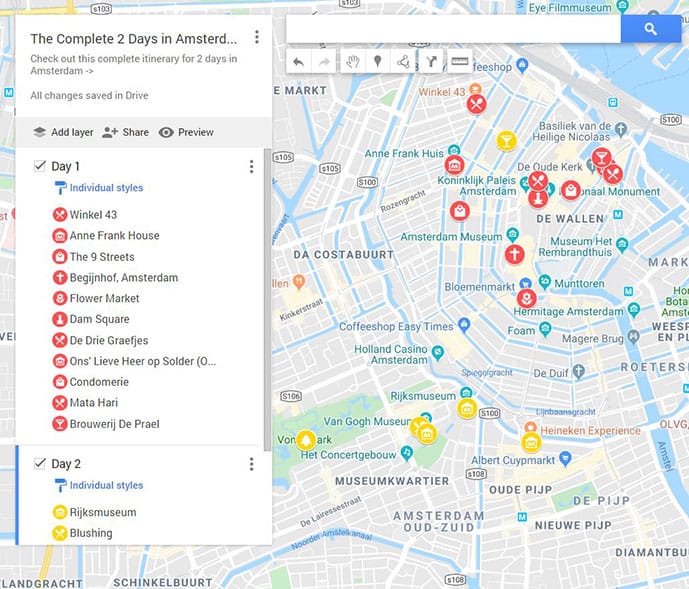Image resolution: width=689 pixels, height=589 pixels.
Task: Click the Foam museum pin
Action: point(545,329)
